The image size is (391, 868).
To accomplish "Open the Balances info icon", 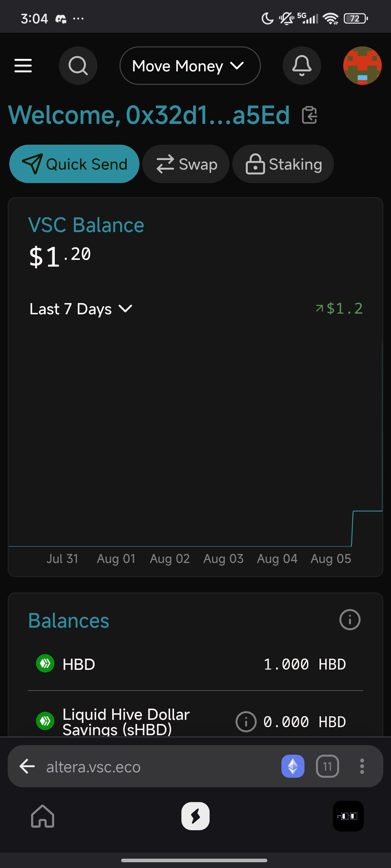I will pos(350,620).
